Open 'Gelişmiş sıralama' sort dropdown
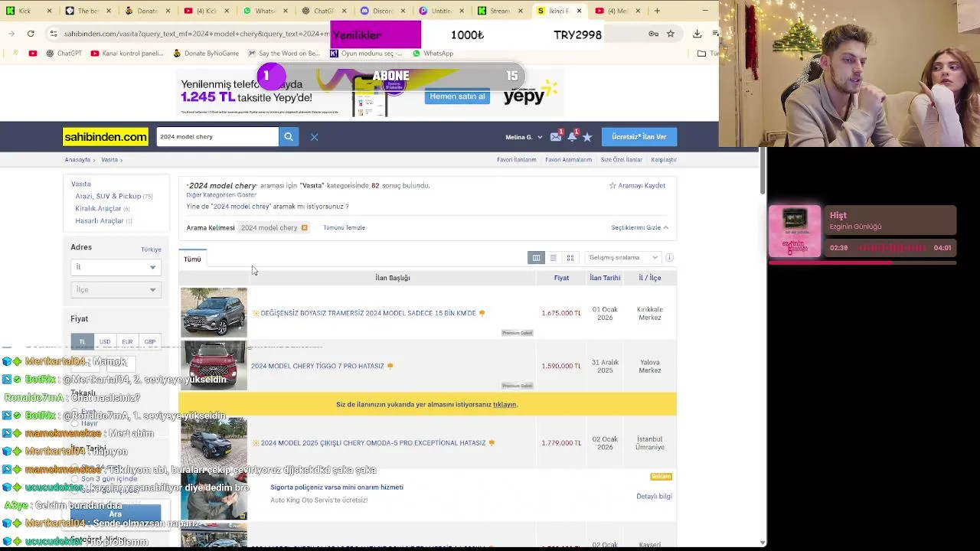This screenshot has height=551, width=980. 623,258
